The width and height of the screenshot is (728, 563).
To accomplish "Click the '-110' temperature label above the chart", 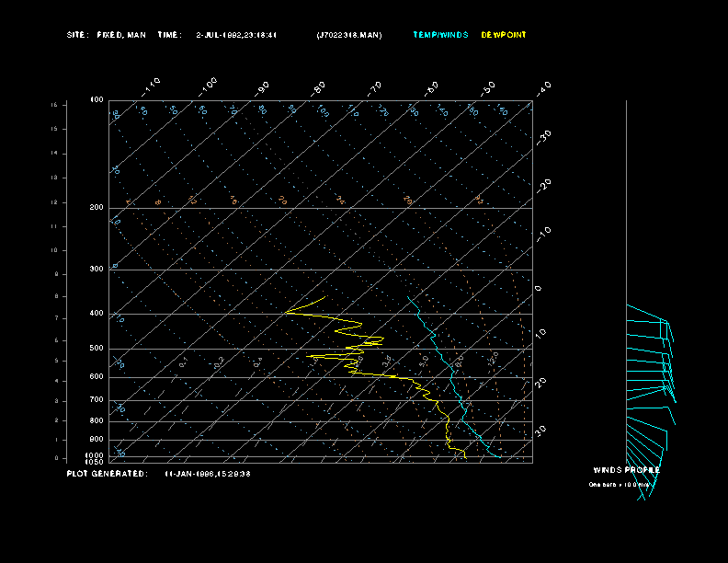I will click(x=151, y=87).
